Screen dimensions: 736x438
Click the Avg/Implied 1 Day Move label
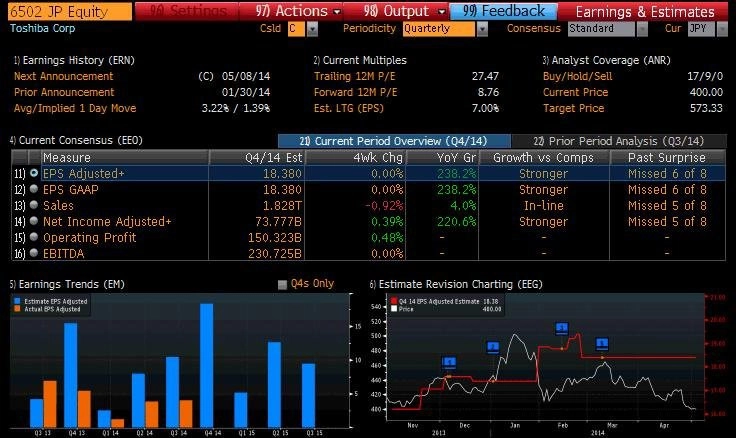(75, 108)
